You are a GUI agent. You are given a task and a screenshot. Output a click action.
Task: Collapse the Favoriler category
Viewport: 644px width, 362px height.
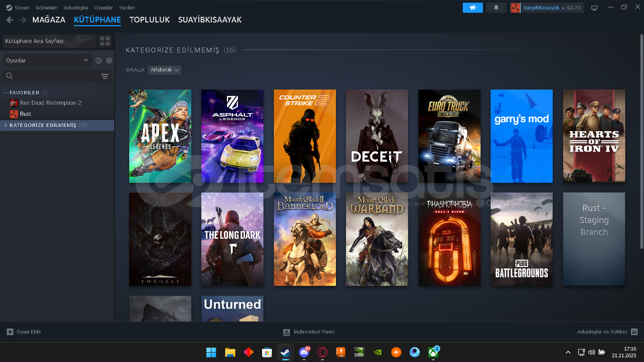(5, 93)
